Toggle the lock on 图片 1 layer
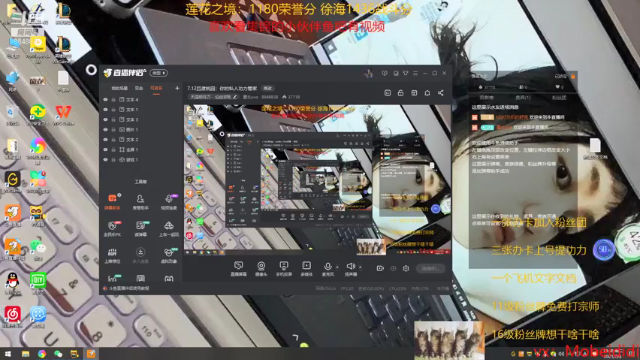This screenshot has width=640, height=360. pyautogui.click(x=113, y=130)
